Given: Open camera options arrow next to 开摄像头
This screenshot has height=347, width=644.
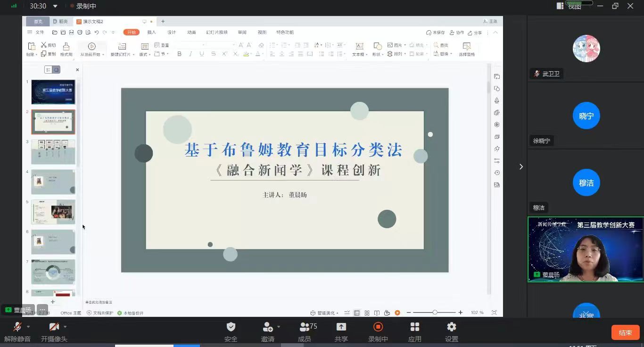Looking at the screenshot, I should (65, 326).
